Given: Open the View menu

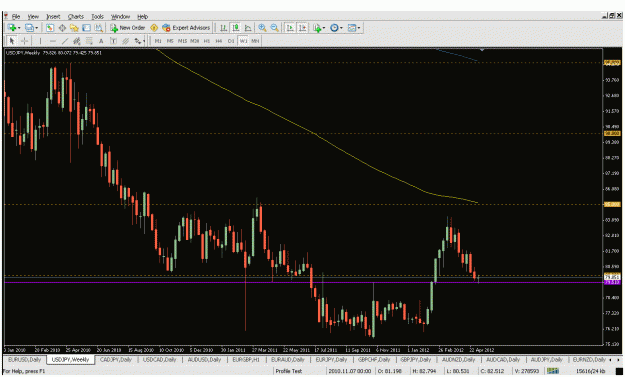Looking at the screenshot, I should pyautogui.click(x=33, y=17).
